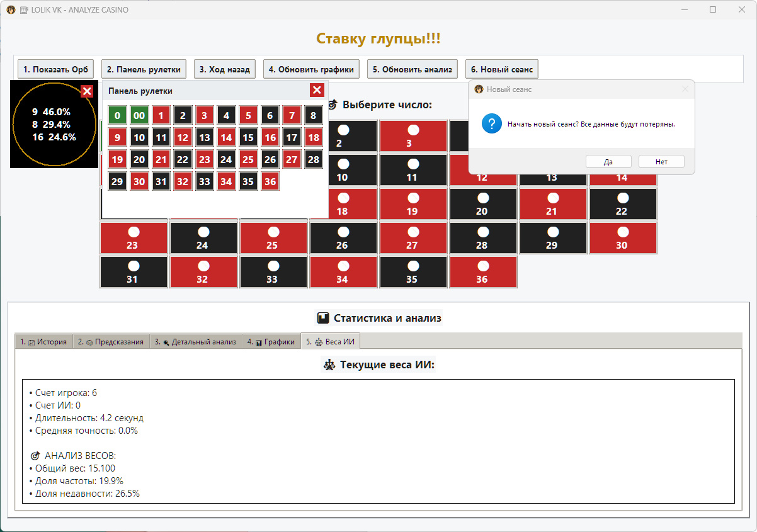The width and height of the screenshot is (757, 532).
Task: Maximize the LOLIK VK window
Action: click(x=713, y=9)
